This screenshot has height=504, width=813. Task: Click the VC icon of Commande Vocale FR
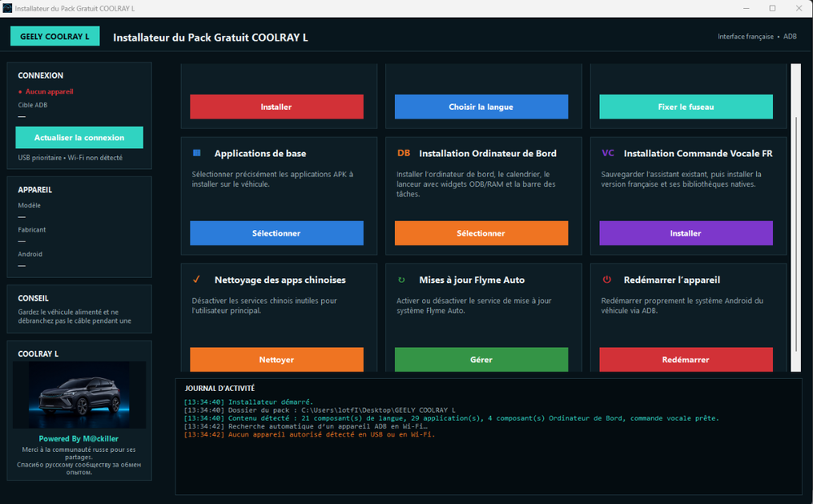[x=607, y=153]
